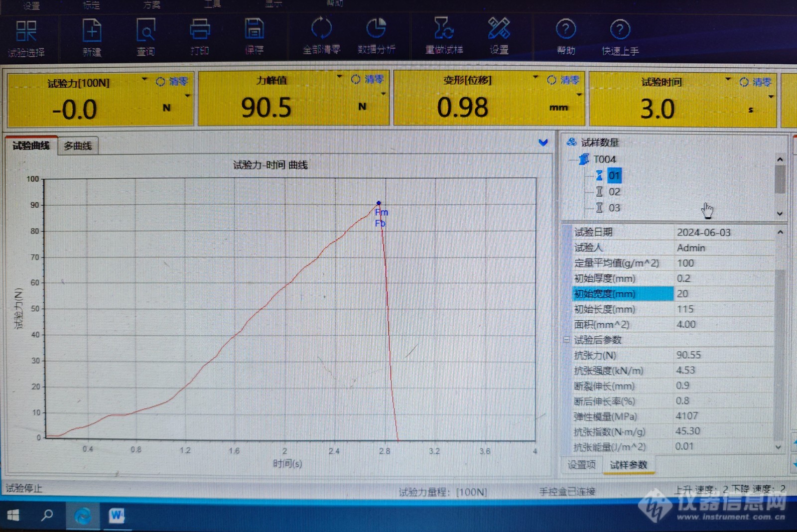Click the specimen tree scroll-down arrow
Viewport: 797px width, 532px height.
pyautogui.click(x=780, y=213)
